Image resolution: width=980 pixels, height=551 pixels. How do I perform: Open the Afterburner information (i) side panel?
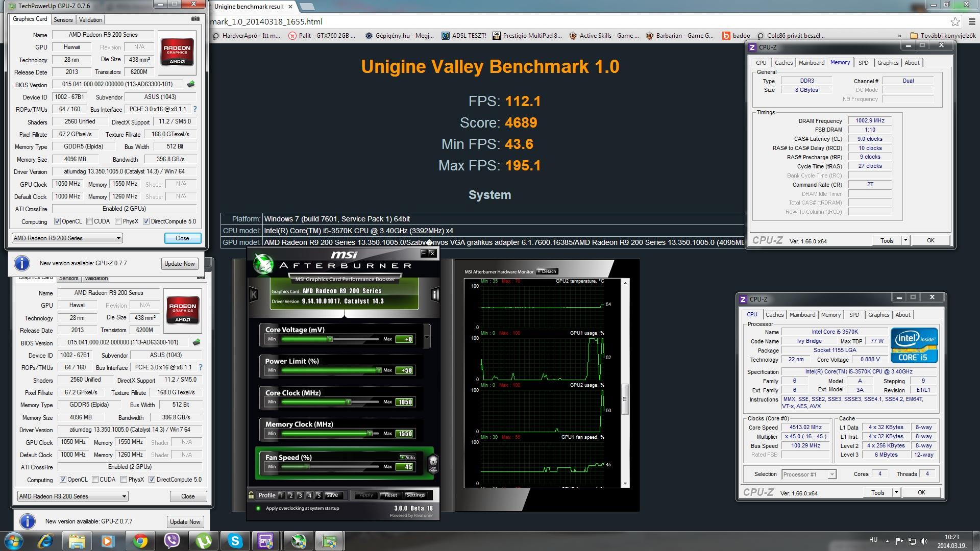click(435, 294)
